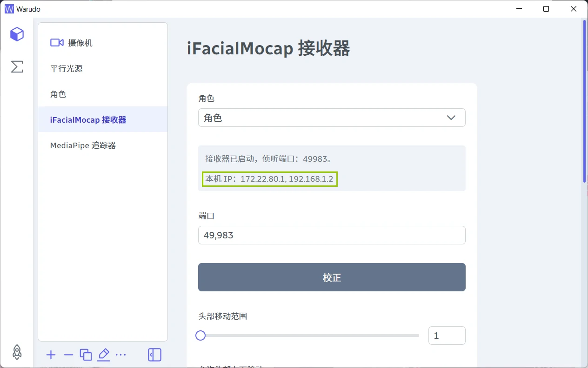Image resolution: width=588 pixels, height=368 pixels.
Task: Add a new asset with plus icon
Action: [x=51, y=355]
